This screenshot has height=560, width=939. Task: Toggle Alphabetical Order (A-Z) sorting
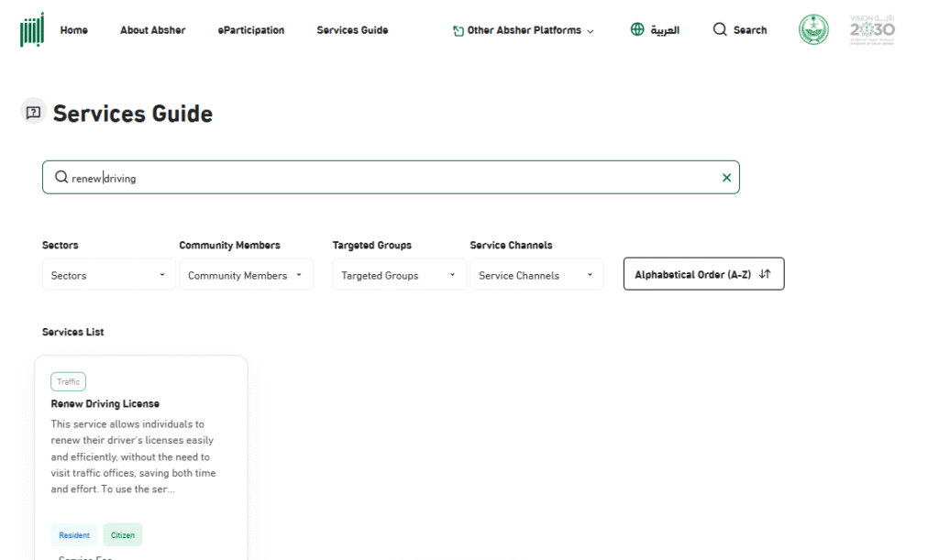pos(703,274)
